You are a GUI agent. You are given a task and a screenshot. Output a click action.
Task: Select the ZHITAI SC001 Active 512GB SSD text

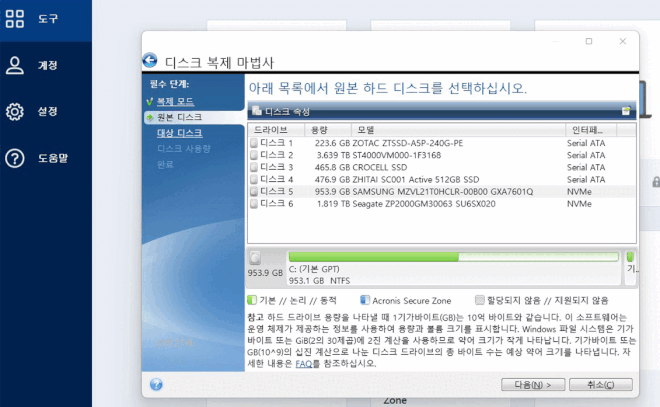(415, 180)
